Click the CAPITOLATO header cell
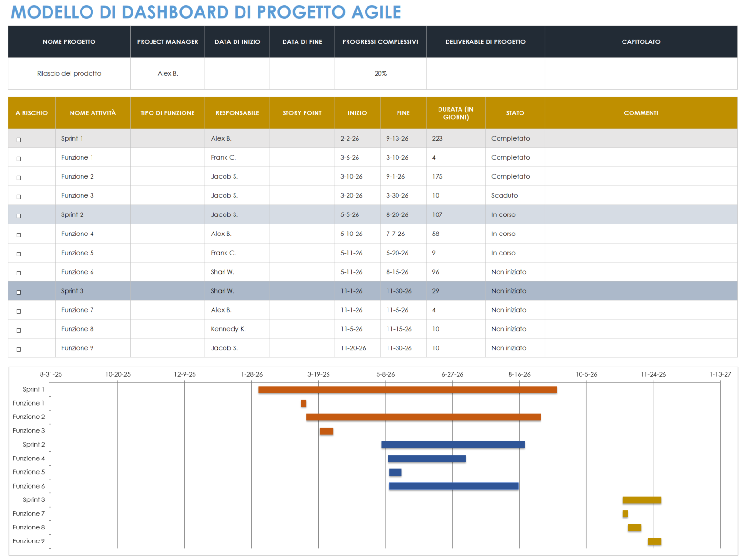This screenshot has height=560, width=745. 641,42
